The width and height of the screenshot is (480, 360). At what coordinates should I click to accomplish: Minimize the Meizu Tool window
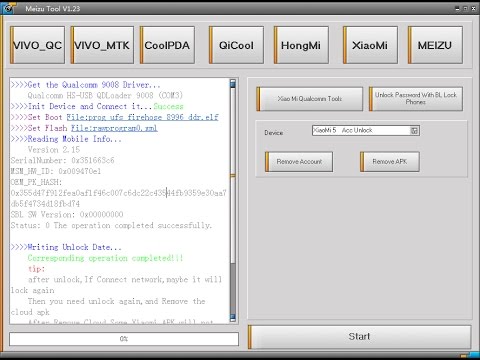457,8
